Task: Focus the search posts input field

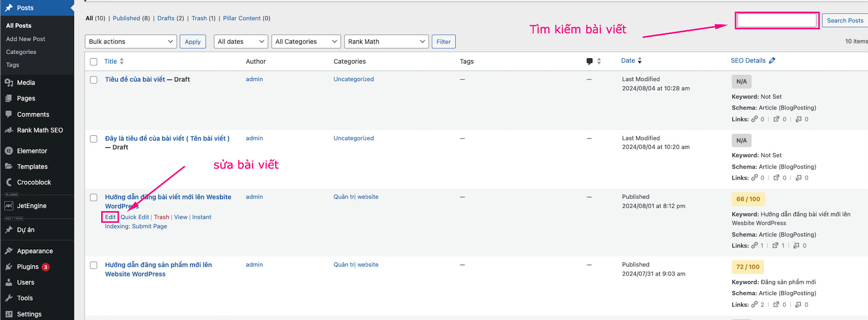Action: click(776, 21)
